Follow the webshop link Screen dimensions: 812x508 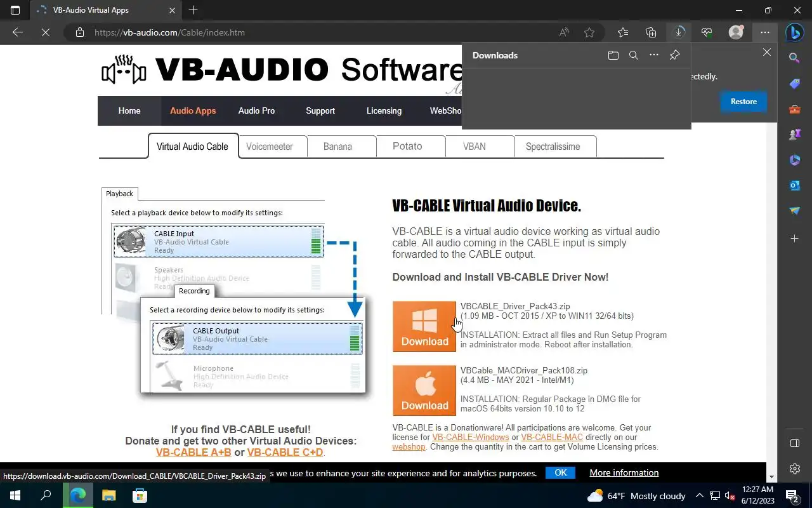[x=409, y=446]
